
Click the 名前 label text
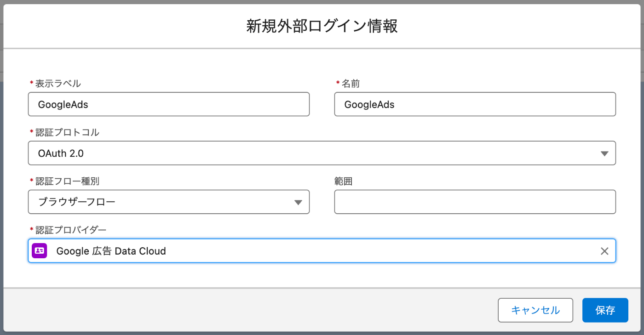point(351,84)
